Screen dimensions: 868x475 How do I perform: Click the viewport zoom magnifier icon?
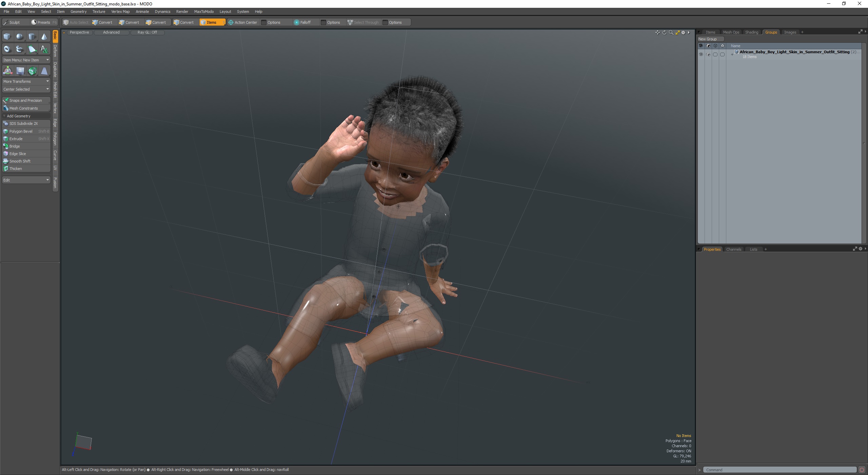tap(671, 33)
